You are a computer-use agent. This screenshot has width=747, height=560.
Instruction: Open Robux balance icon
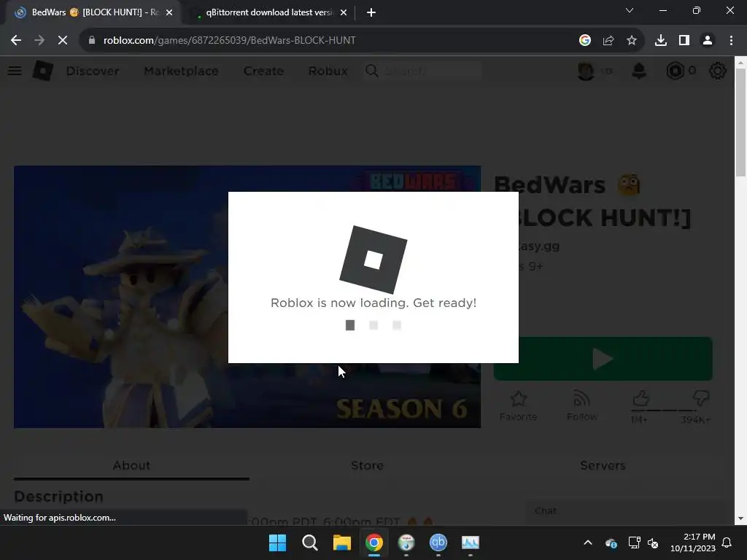click(675, 71)
